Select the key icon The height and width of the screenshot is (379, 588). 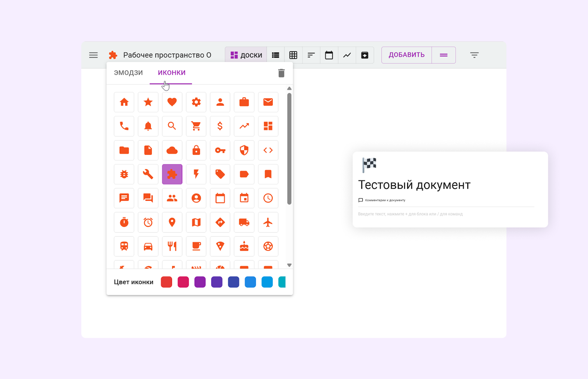[220, 150]
